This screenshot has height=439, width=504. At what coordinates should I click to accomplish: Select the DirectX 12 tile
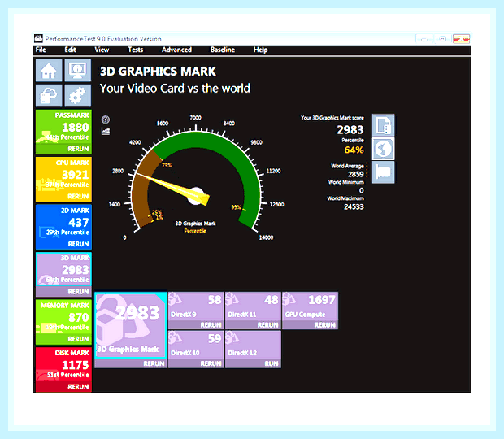click(254, 346)
